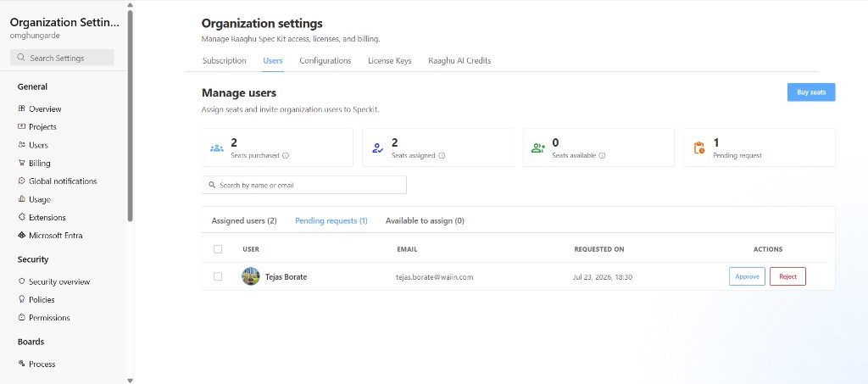This screenshot has width=868, height=384.
Task: Open the License Keys tab
Action: [x=390, y=61]
